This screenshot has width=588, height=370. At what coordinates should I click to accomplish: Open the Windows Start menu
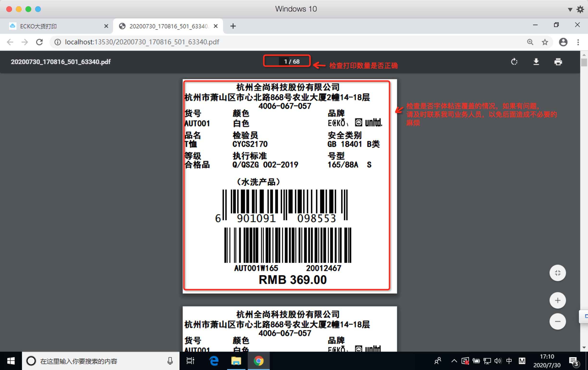pyautogui.click(x=11, y=361)
